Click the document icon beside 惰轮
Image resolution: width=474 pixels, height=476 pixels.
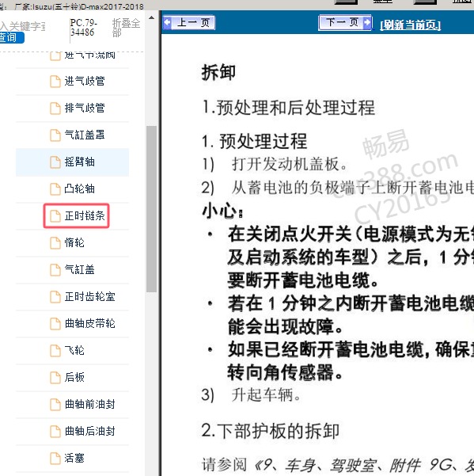[55, 243]
